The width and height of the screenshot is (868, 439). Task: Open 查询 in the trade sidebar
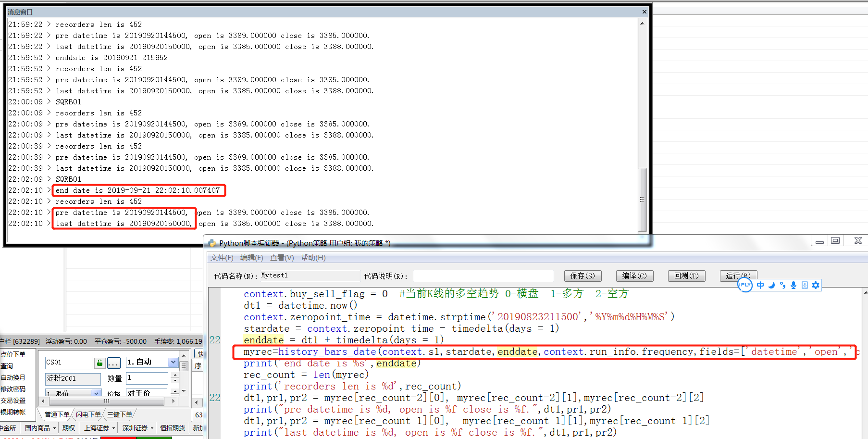pos(7,366)
